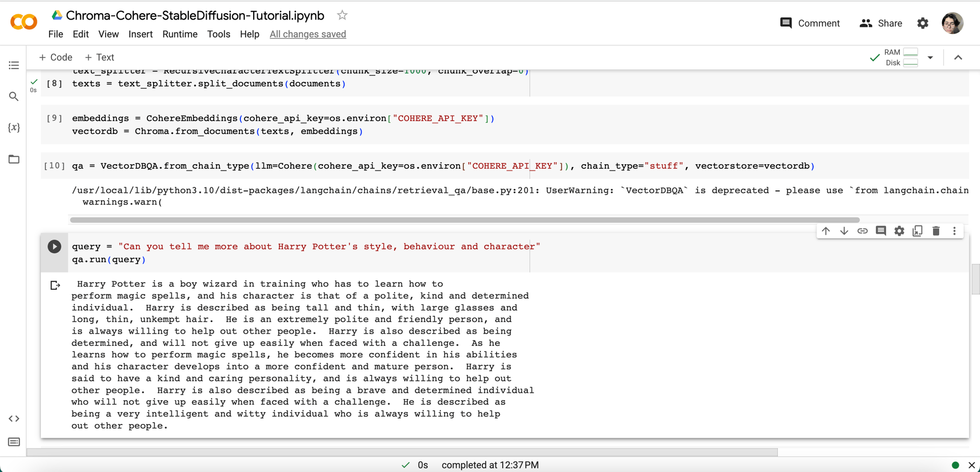
Task: Add a comment to the selected cell
Action: pyautogui.click(x=881, y=231)
